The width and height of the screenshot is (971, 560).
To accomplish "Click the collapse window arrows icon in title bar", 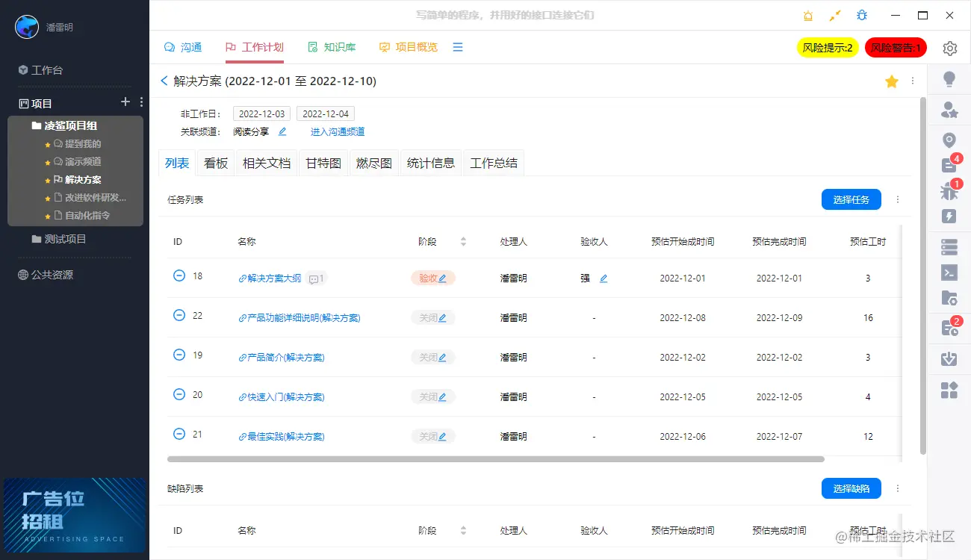I will click(835, 16).
